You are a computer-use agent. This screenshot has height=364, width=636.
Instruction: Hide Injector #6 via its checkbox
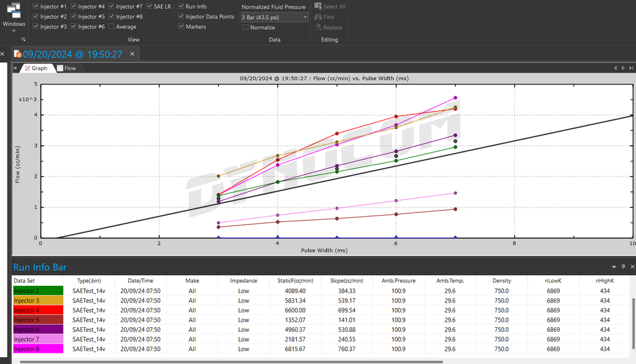[x=73, y=26]
